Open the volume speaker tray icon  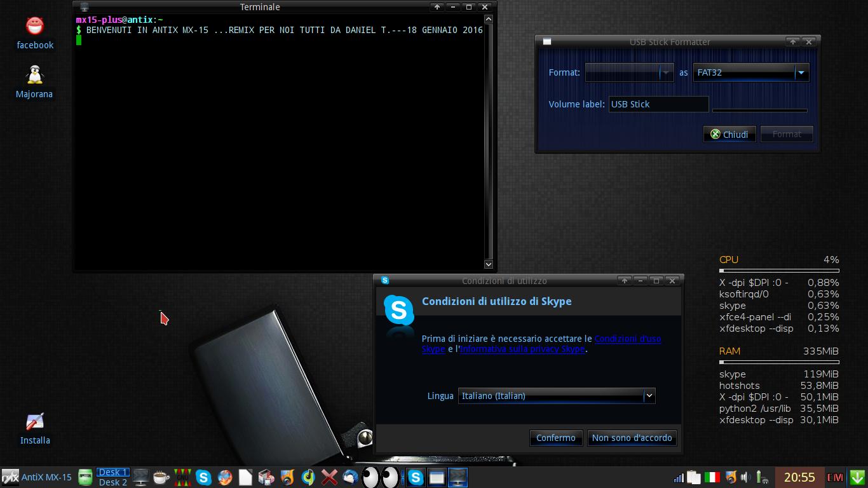[745, 477]
